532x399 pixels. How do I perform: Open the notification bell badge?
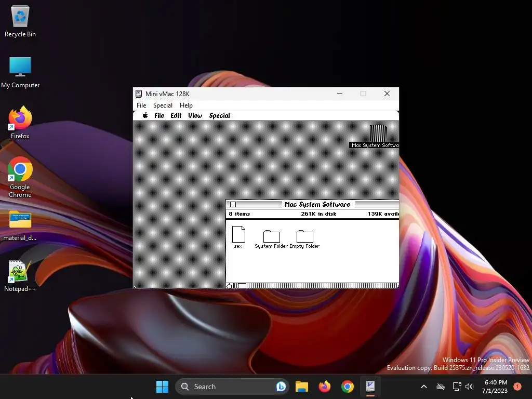click(517, 386)
